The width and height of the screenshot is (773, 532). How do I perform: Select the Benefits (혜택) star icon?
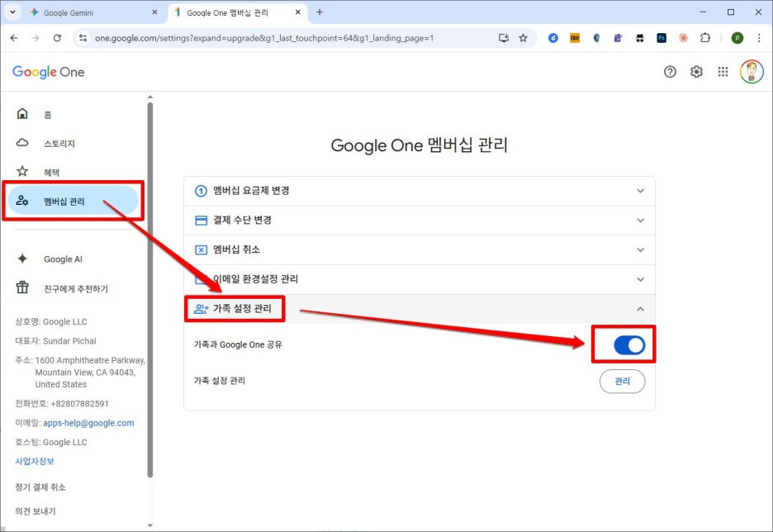tap(22, 171)
